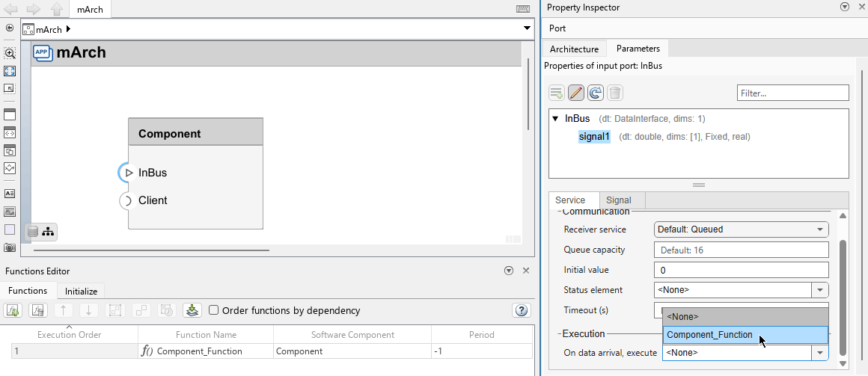Open Property Inspector panel options menu
The height and width of the screenshot is (376, 868).
tap(844, 7)
